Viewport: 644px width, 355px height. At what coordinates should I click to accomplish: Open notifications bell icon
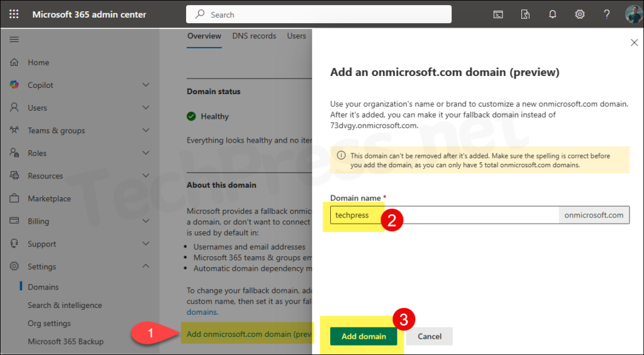[552, 14]
